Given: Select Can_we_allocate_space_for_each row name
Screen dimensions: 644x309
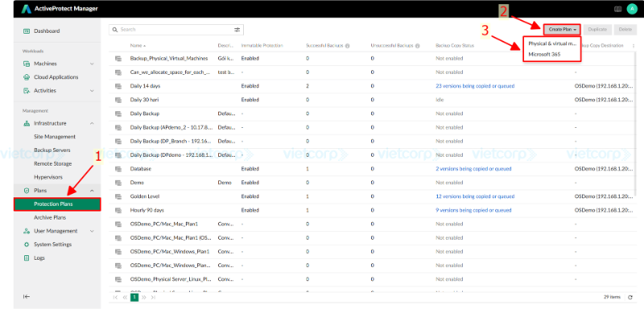Looking at the screenshot, I should point(170,72).
